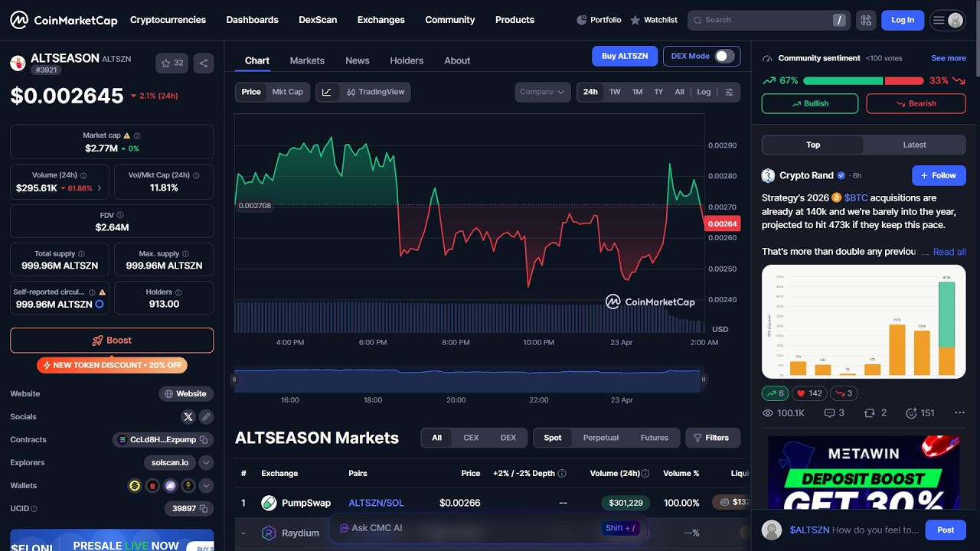Switch to TradingView chart

[375, 92]
